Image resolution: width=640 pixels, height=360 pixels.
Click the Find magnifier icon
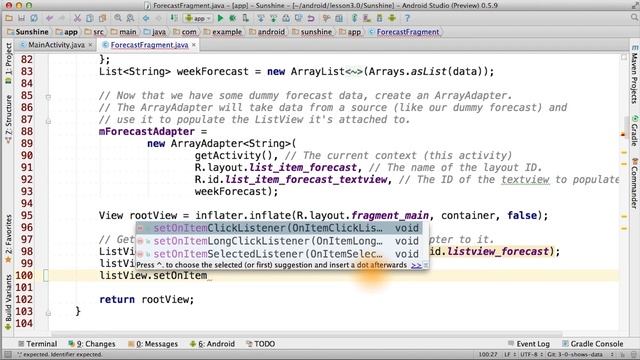(x=118, y=18)
